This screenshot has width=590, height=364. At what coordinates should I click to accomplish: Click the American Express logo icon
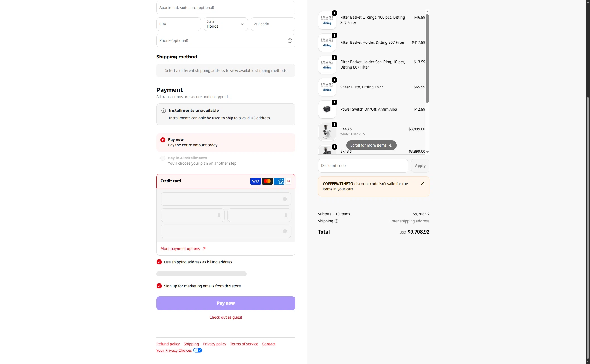[x=279, y=181]
